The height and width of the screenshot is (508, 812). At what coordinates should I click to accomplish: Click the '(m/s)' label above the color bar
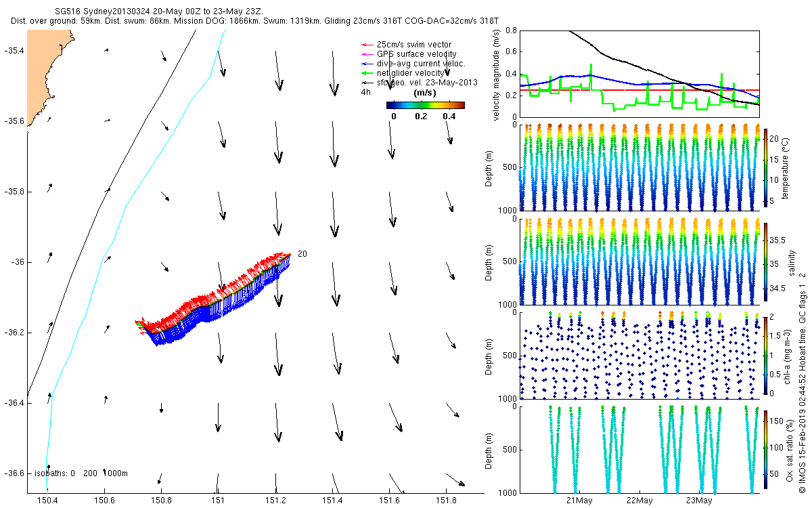click(424, 93)
